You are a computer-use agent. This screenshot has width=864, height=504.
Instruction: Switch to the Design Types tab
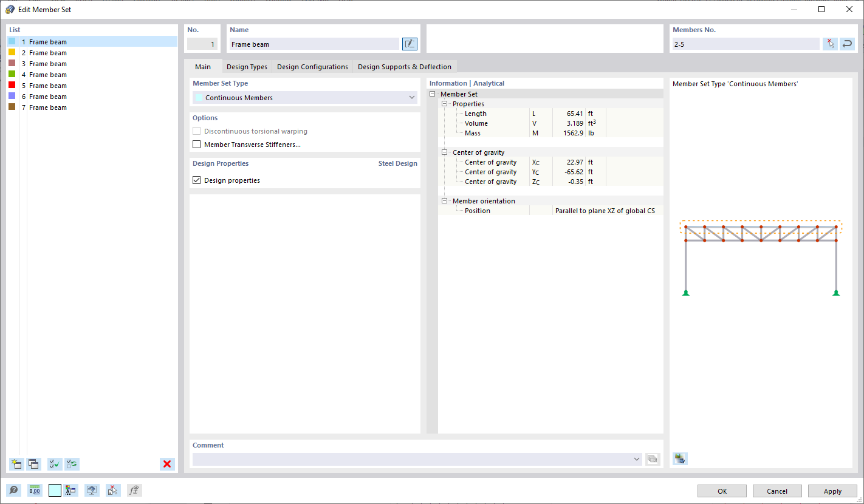247,67
